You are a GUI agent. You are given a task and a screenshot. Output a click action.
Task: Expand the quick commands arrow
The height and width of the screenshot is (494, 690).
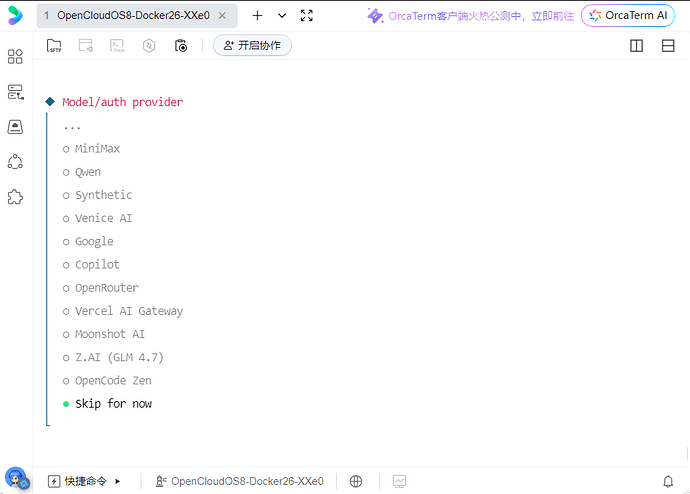(x=117, y=481)
